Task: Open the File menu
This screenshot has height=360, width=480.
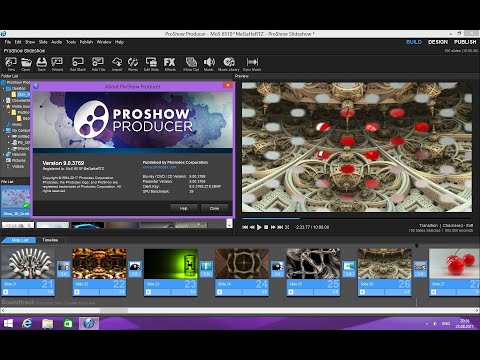Action: 8,42
